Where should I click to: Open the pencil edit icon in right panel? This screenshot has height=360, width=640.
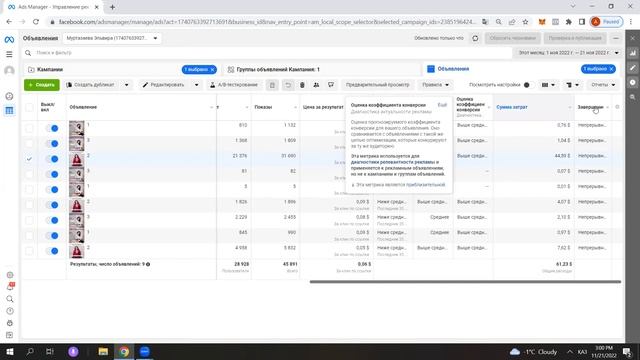click(x=633, y=68)
